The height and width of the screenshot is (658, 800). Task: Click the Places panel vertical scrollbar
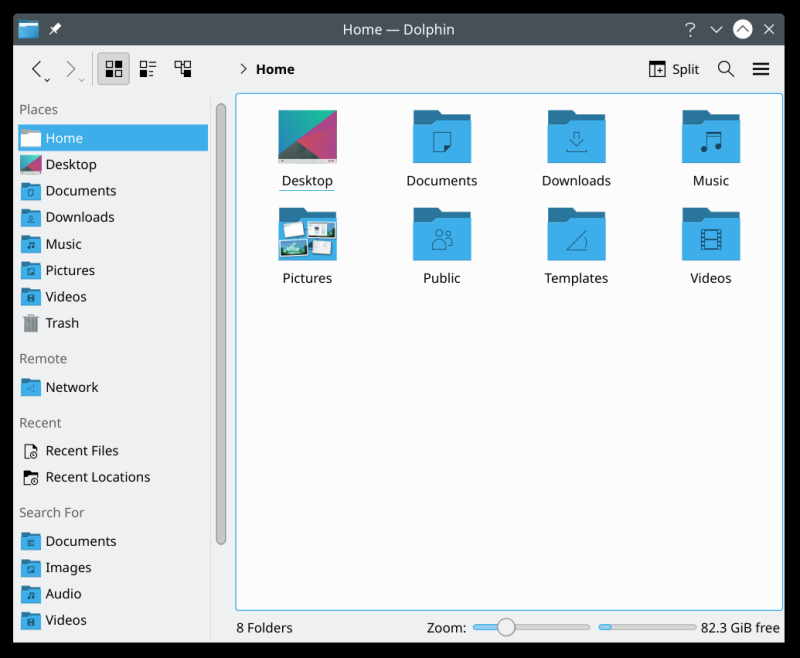221,320
